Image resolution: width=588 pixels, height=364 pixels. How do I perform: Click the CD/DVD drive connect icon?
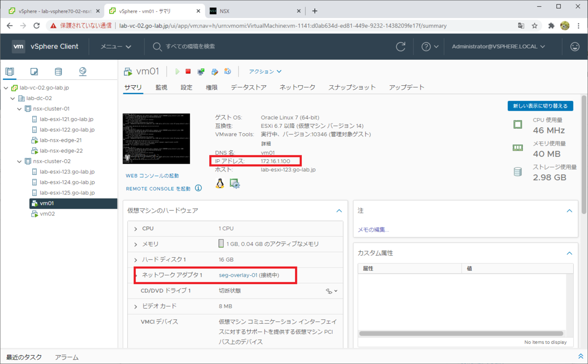point(332,291)
